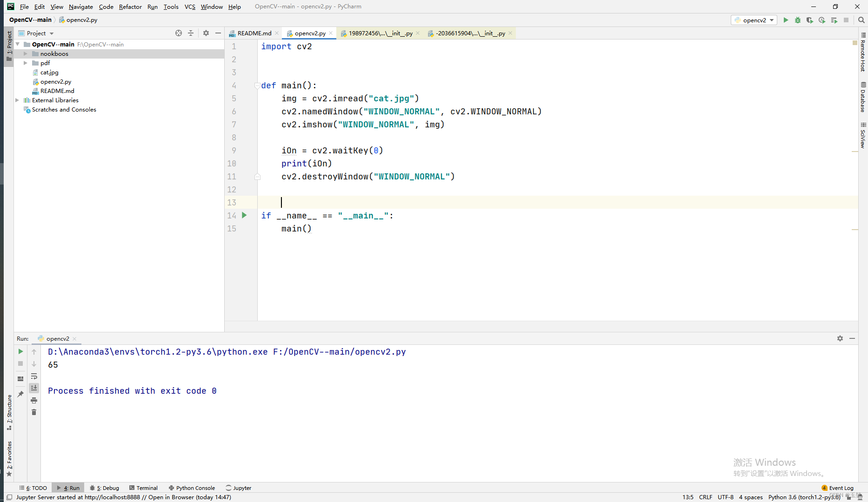Click the fold end marker at line 11

pos(257,177)
